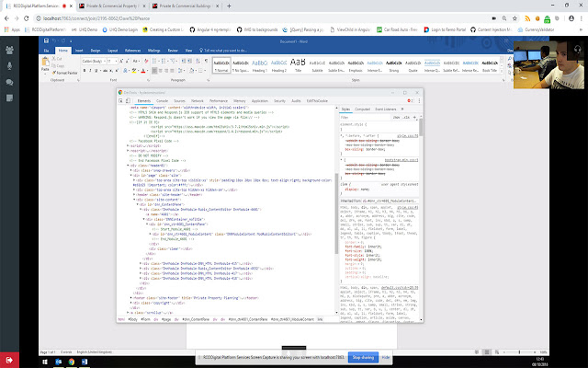Click the new style rule plus icon
This screenshot has height=368, width=588.
tap(414, 118)
